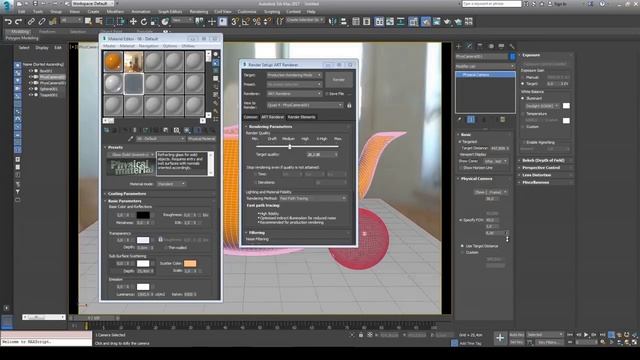Toggle the Targeted checkbox
This screenshot has width=640, height=360.
coord(460,142)
